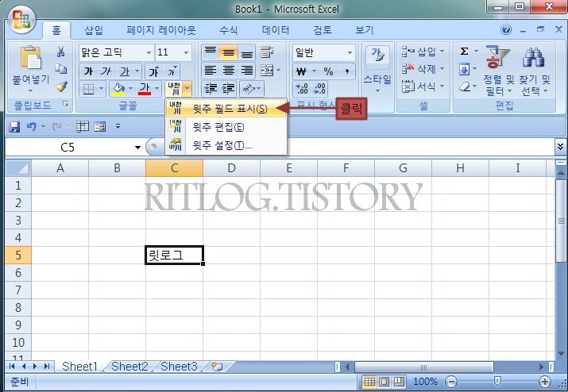Select the Format Painter brush icon
The height and width of the screenshot is (392, 568).
point(61,86)
